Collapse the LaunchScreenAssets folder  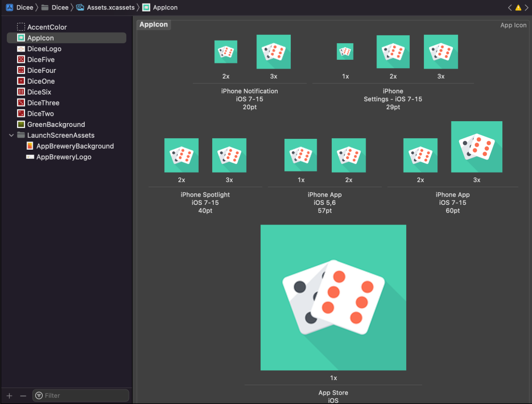click(11, 135)
